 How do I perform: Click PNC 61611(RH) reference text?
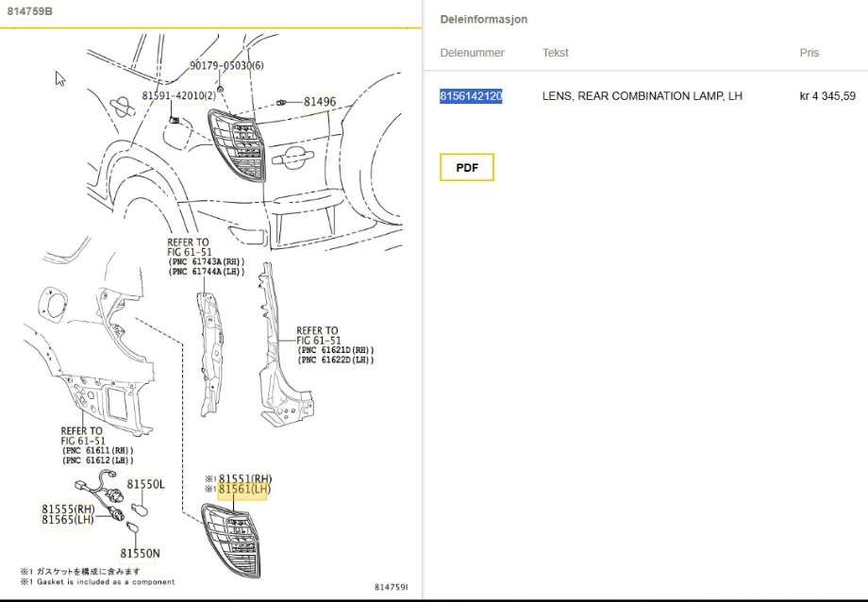(x=97, y=450)
